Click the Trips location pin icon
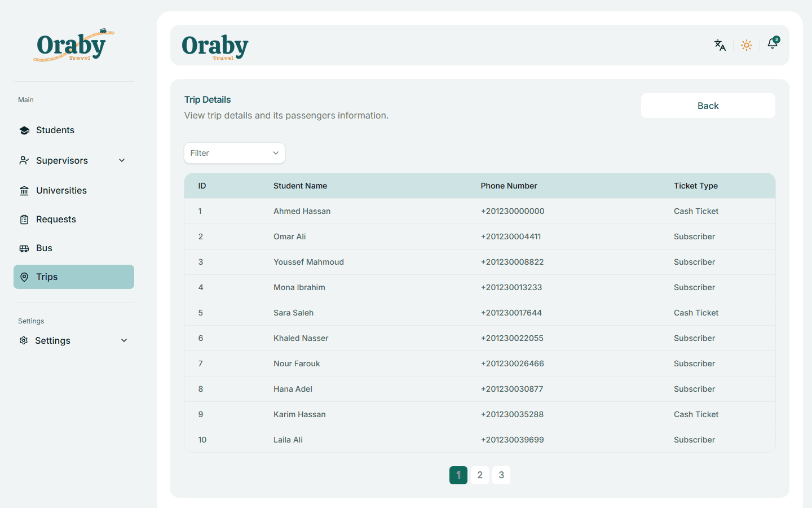Viewport: 812px width, 508px height. (24, 277)
